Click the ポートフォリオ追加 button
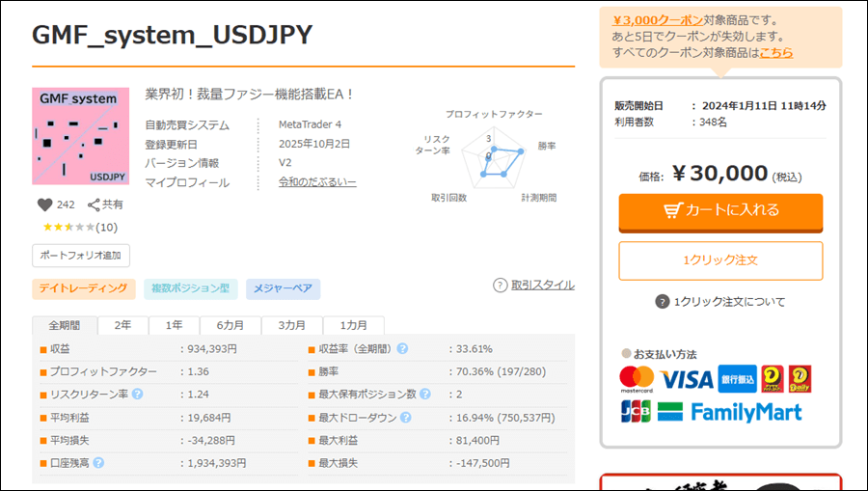 [81, 256]
